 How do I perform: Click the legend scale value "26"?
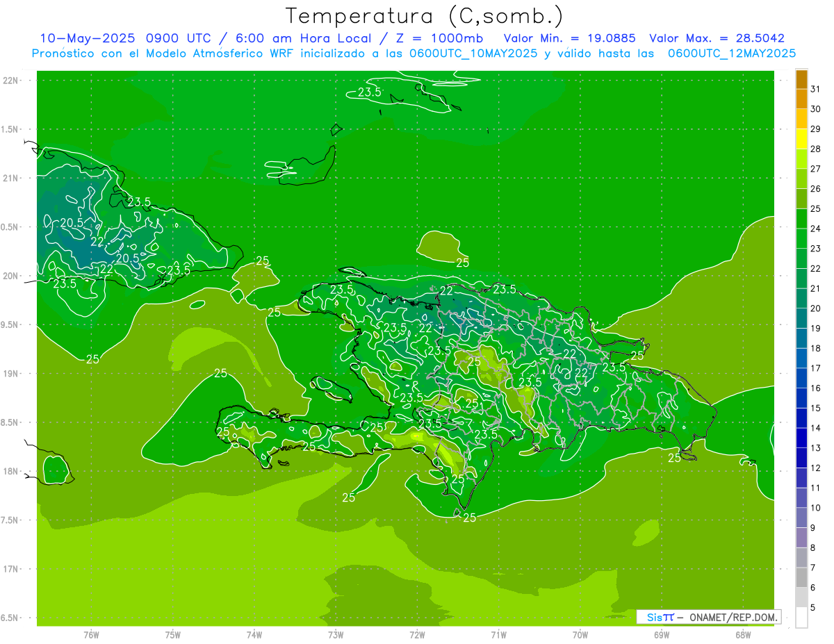816,189
